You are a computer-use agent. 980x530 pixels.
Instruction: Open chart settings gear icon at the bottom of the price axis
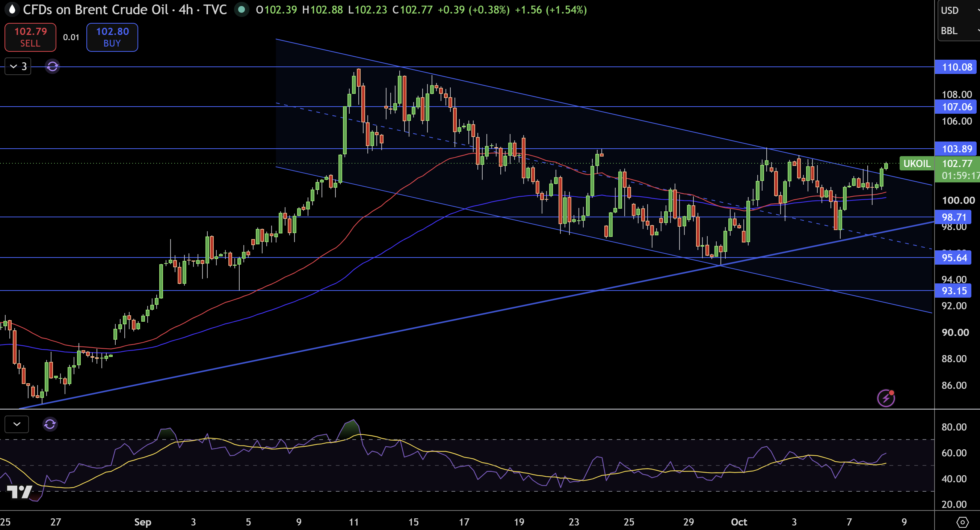(963, 522)
